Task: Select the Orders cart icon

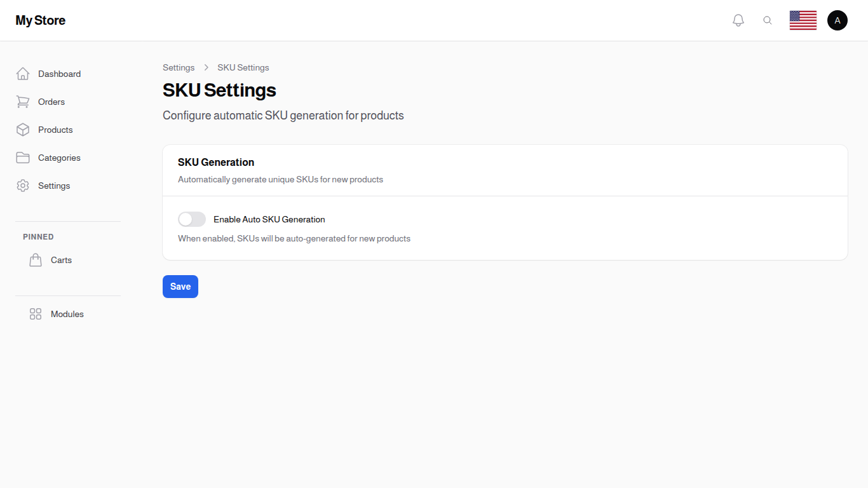Action: click(23, 102)
